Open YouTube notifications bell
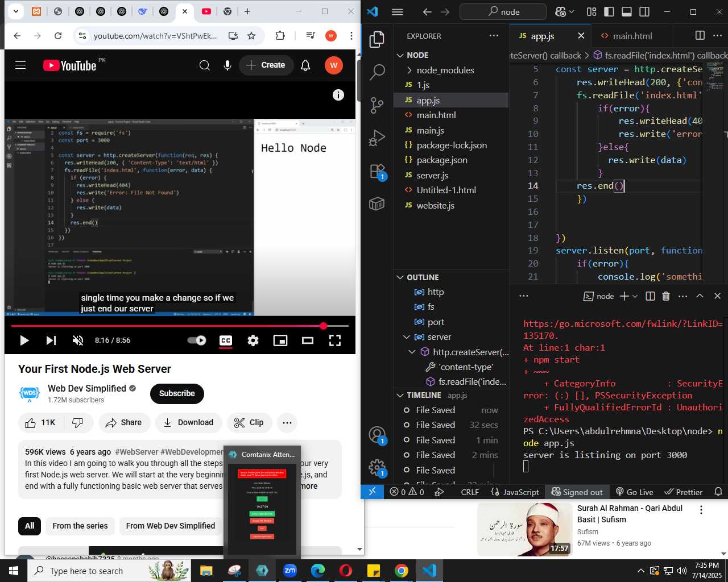728x582 pixels. (x=305, y=65)
